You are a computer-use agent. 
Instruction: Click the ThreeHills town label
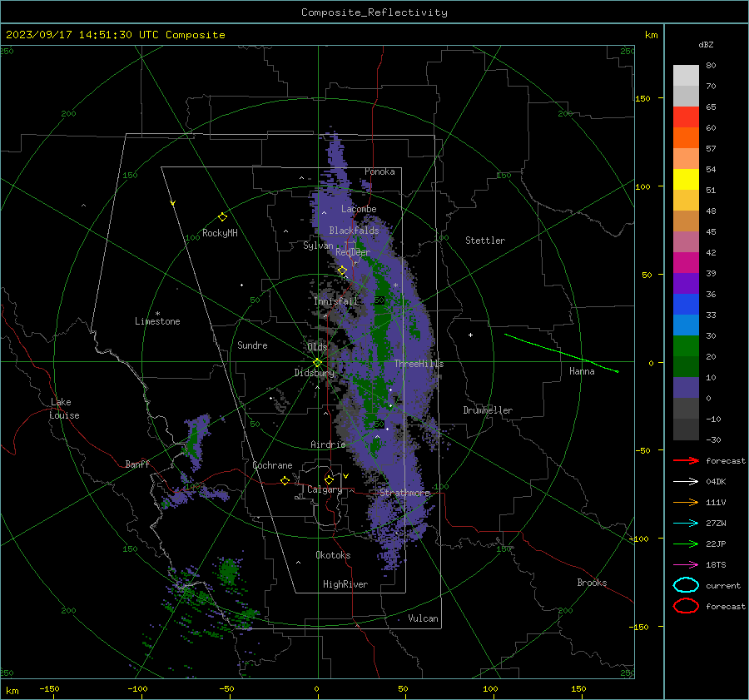coord(419,364)
